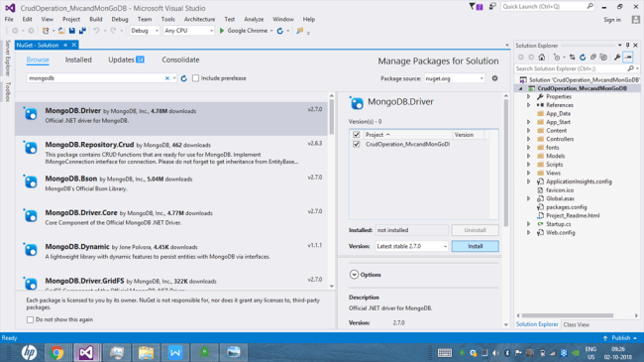Click the Save file toolbar icon
The width and height of the screenshot is (644, 362).
point(72,31)
